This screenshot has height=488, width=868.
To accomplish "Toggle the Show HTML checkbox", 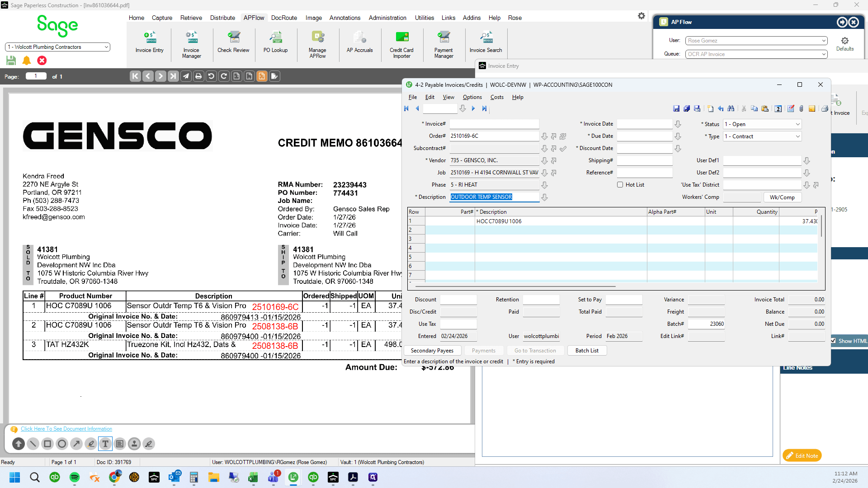I will coord(834,341).
